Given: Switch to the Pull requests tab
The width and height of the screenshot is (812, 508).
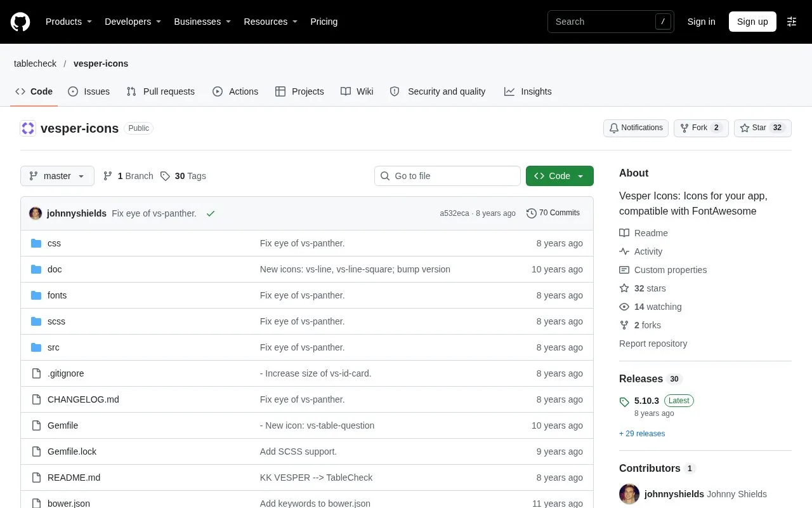Looking at the screenshot, I should 160,91.
